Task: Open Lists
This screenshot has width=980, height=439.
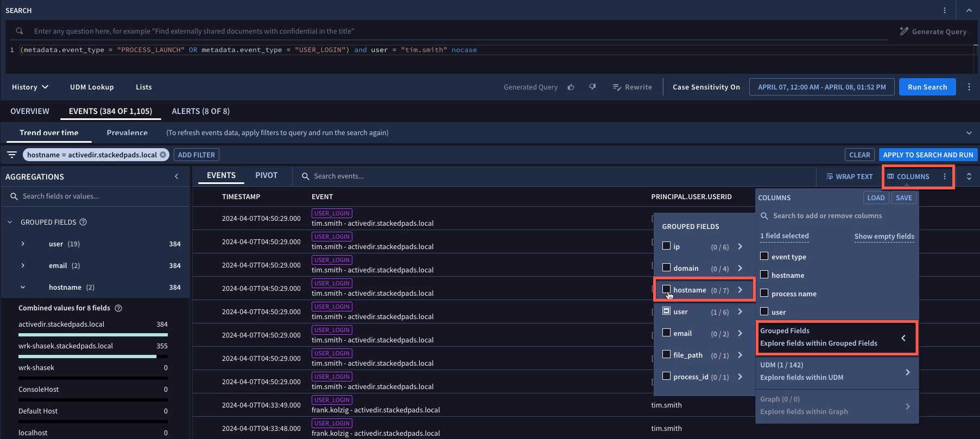Action: point(144,87)
